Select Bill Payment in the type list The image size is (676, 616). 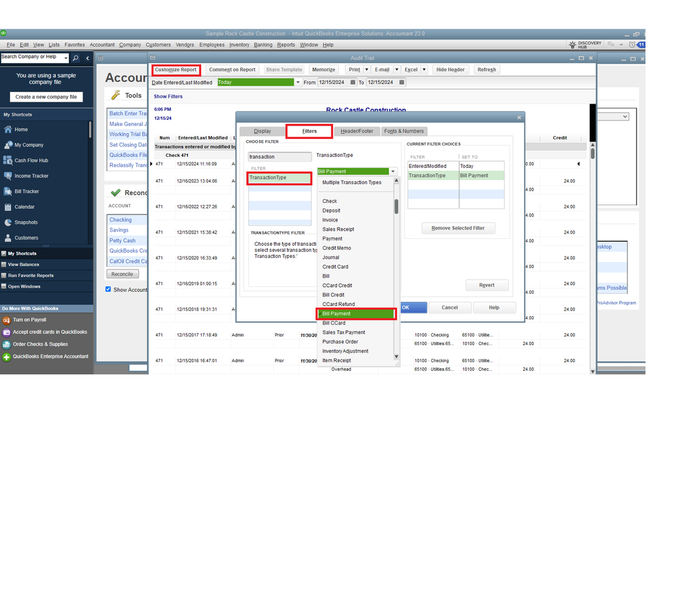[356, 313]
